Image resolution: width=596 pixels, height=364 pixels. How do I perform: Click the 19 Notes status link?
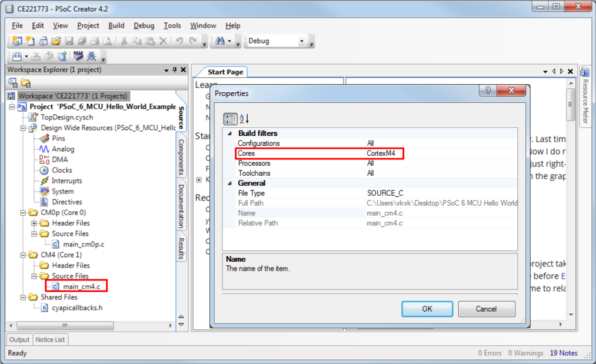[x=564, y=353]
